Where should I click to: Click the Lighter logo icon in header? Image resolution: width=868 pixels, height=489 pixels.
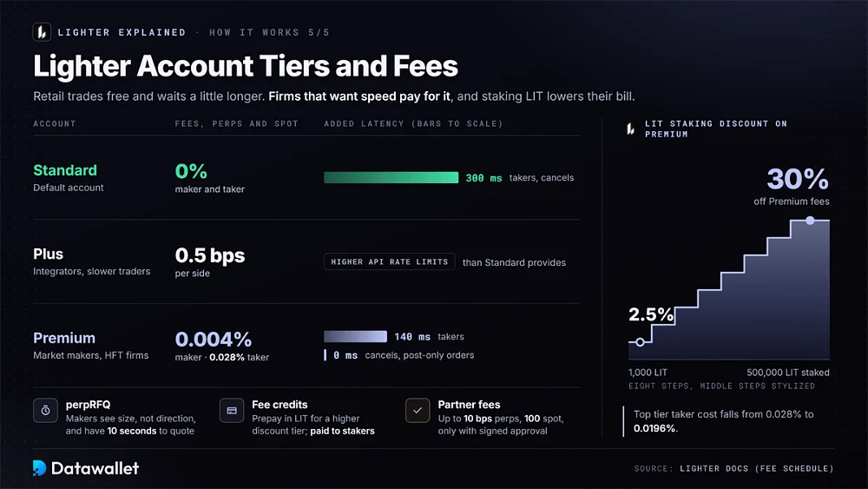pos(42,32)
